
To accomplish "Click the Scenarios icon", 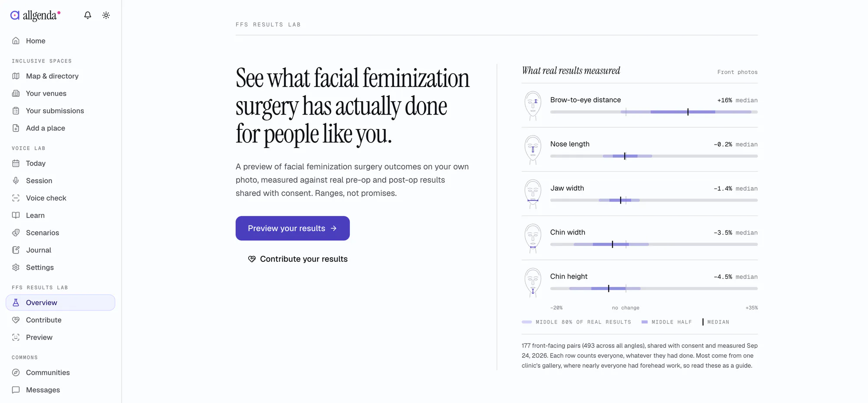I will click(x=16, y=233).
